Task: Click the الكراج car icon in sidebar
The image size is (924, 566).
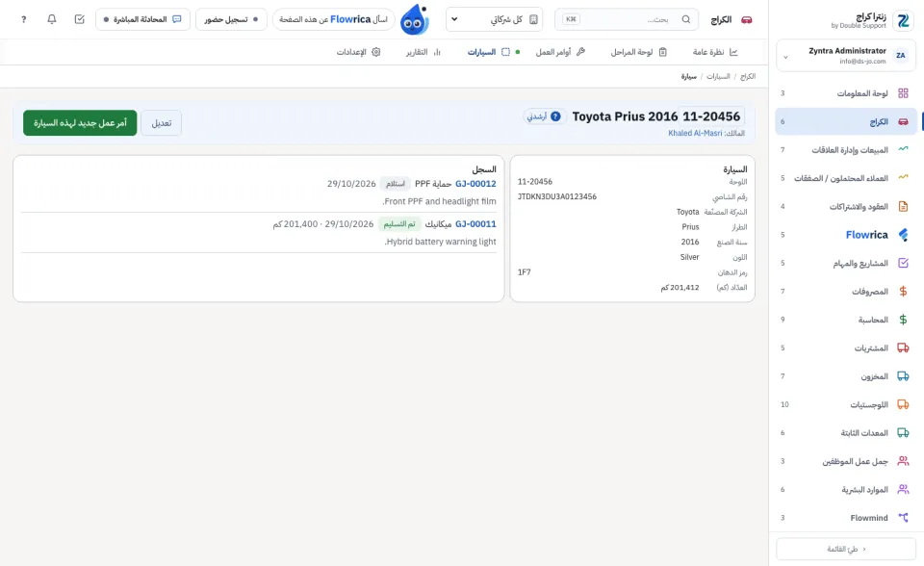Action: click(x=903, y=121)
